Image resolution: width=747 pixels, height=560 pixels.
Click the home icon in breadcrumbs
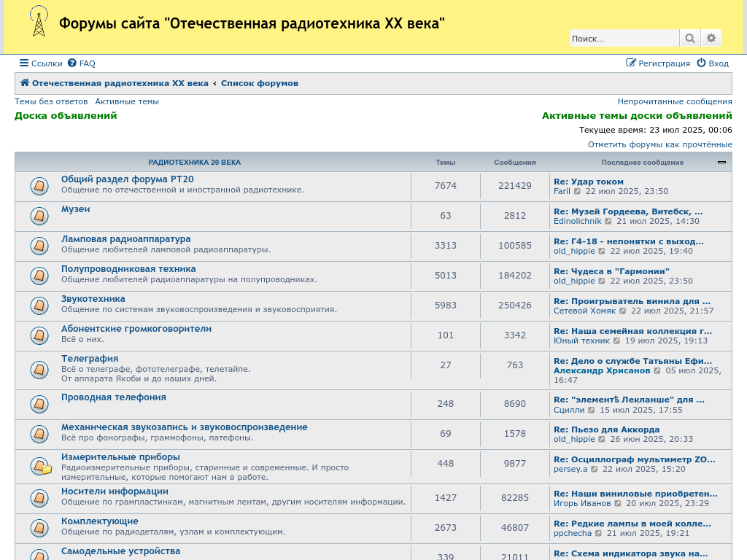(25, 83)
